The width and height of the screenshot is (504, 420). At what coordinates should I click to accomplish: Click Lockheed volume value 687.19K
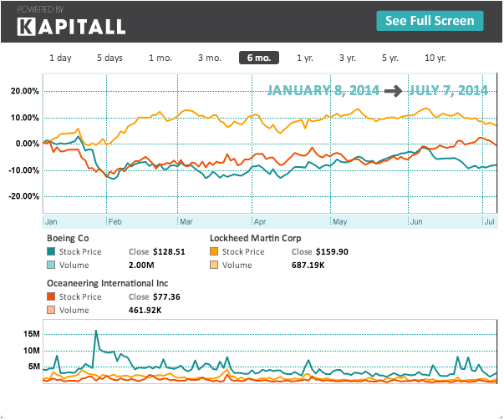tap(308, 266)
